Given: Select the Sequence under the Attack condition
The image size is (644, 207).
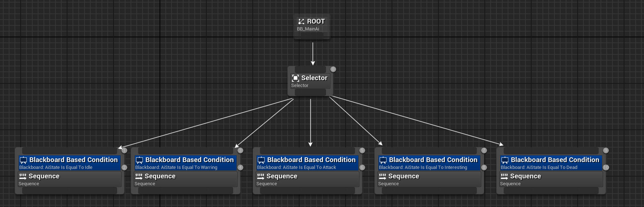Looking at the screenshot, I should 307,179.
